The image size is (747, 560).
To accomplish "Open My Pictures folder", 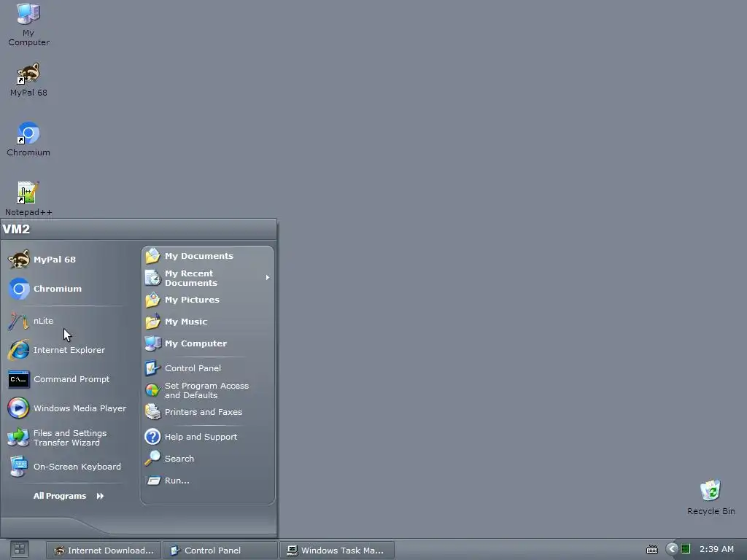I will coord(208,300).
